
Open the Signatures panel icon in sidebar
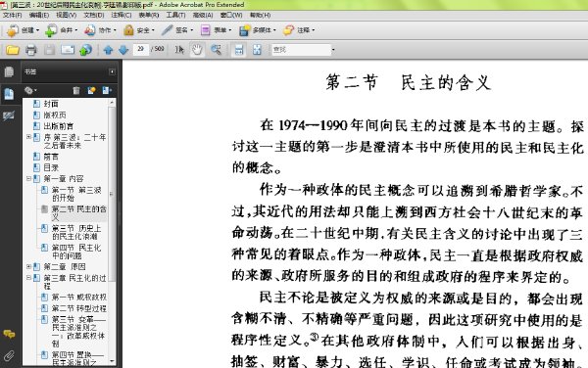click(9, 115)
